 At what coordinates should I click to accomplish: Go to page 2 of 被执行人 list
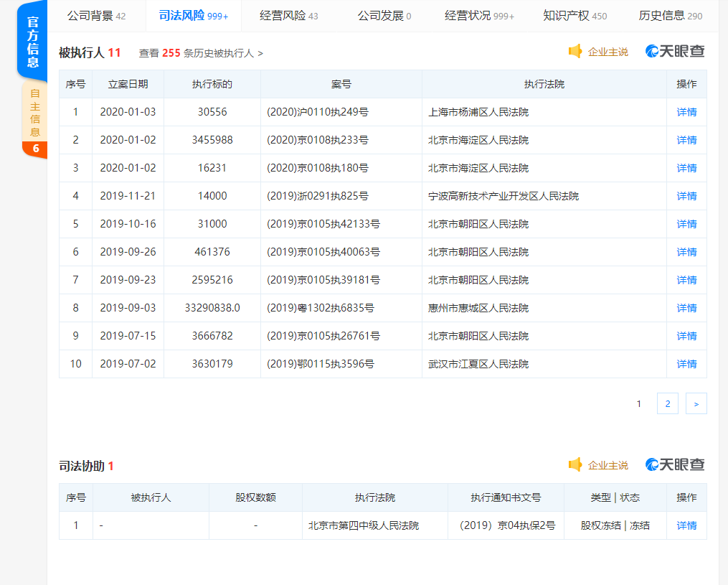coord(667,403)
